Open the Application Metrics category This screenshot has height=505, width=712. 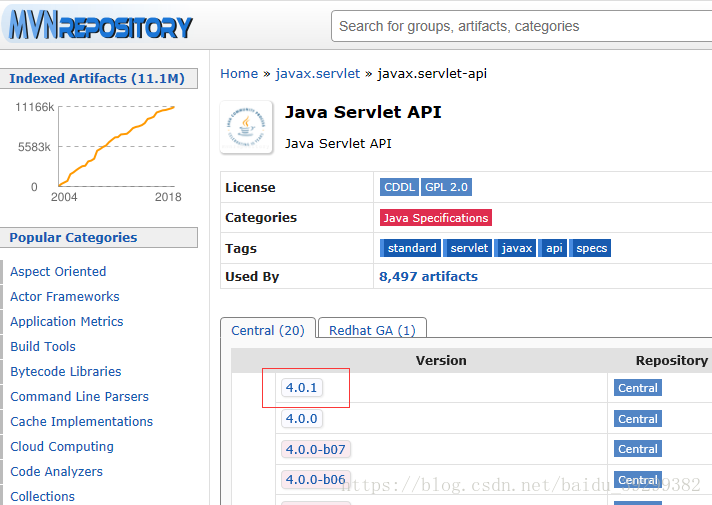(x=67, y=322)
